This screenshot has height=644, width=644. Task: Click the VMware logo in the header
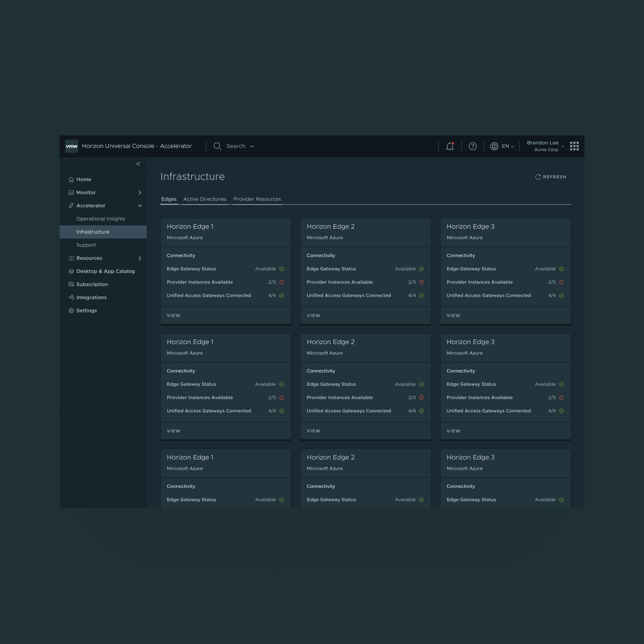tap(71, 146)
